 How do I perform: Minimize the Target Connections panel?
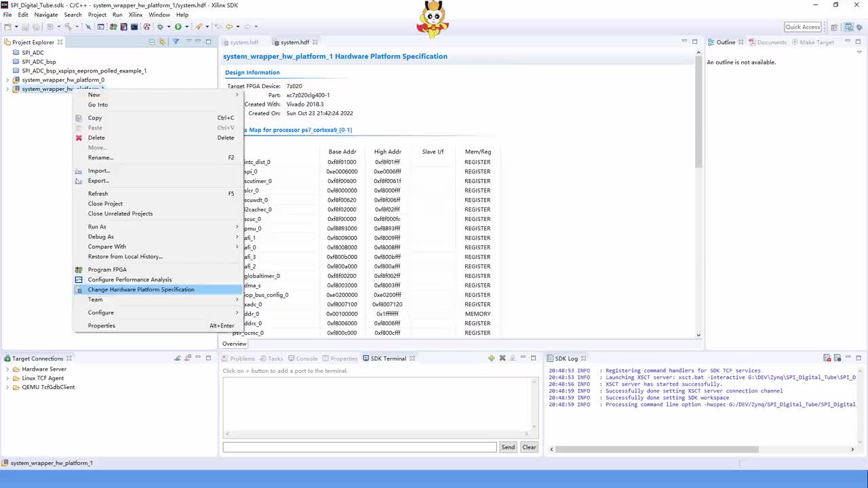(x=199, y=358)
